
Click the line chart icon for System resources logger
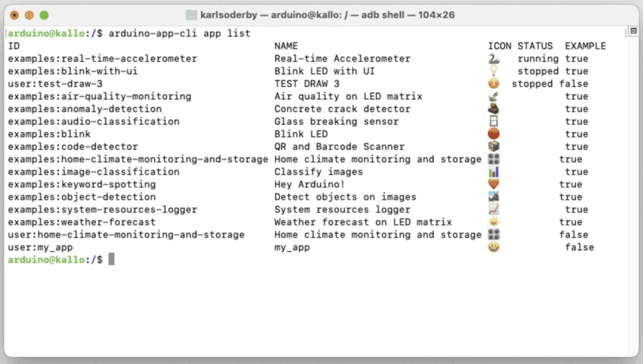point(494,210)
